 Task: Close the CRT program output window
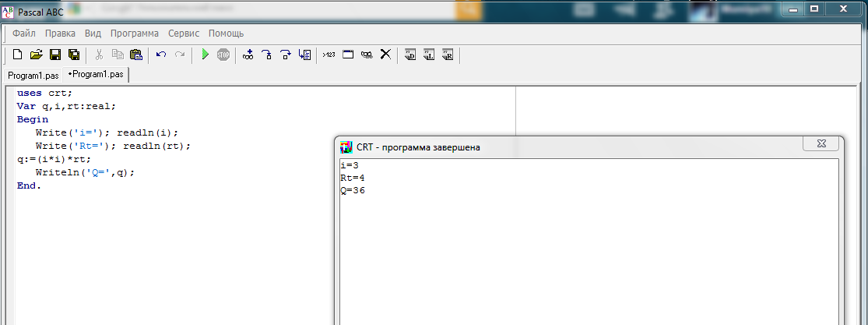click(821, 144)
